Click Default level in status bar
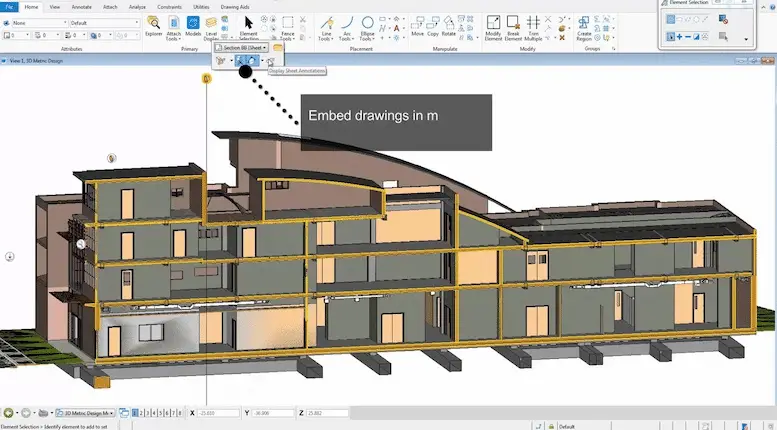 [566, 426]
